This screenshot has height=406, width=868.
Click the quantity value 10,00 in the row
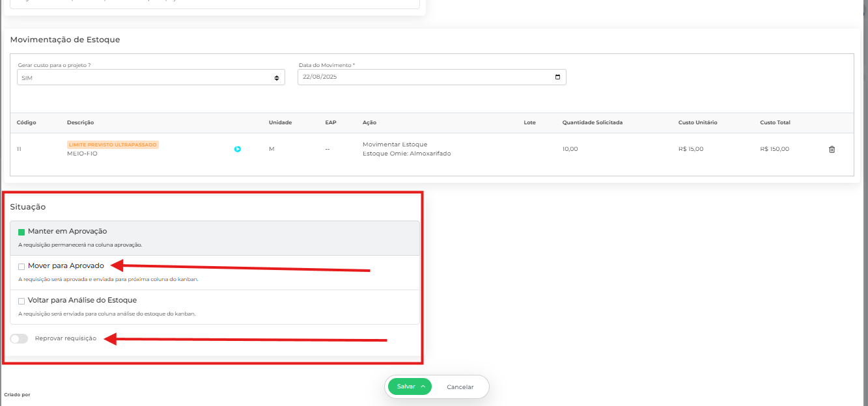point(570,149)
